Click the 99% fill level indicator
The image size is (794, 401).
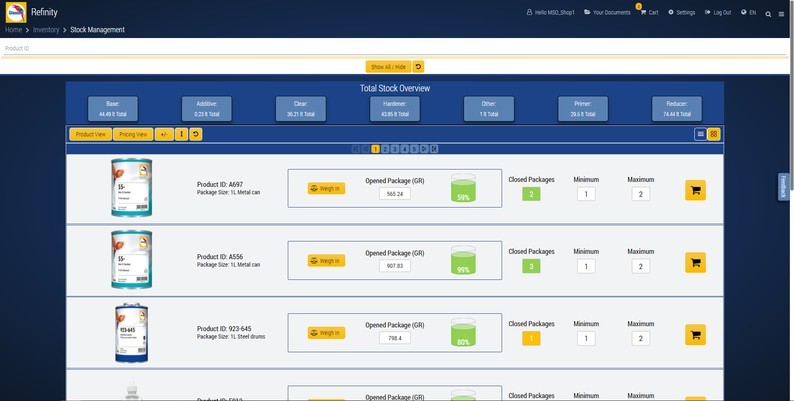click(x=463, y=260)
